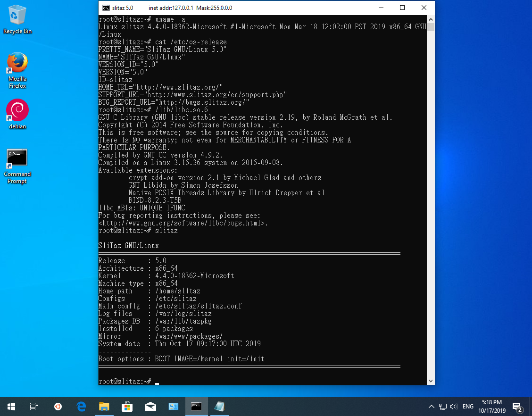Click the last root@slitaz prompt line
Image resolution: width=532 pixels, height=416 pixels.
[x=129, y=382]
